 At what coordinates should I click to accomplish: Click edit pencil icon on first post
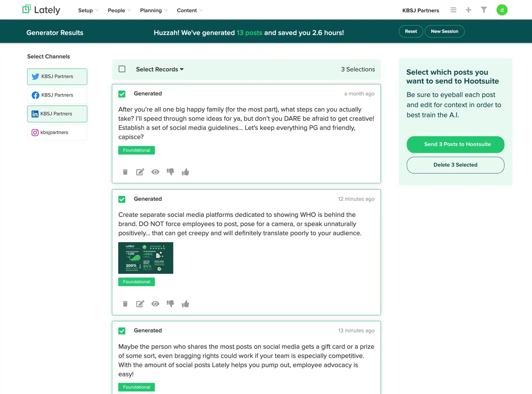(x=140, y=172)
